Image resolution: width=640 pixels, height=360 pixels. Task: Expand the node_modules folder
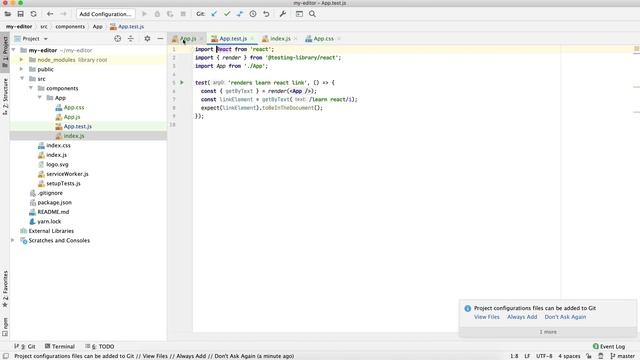(x=22, y=60)
